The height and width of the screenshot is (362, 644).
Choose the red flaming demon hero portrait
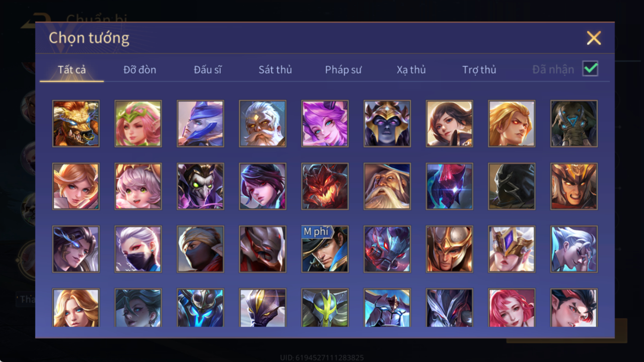pyautogui.click(x=325, y=186)
